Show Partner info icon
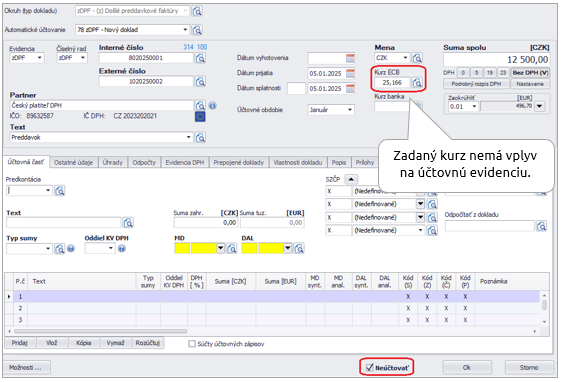 coord(213,106)
